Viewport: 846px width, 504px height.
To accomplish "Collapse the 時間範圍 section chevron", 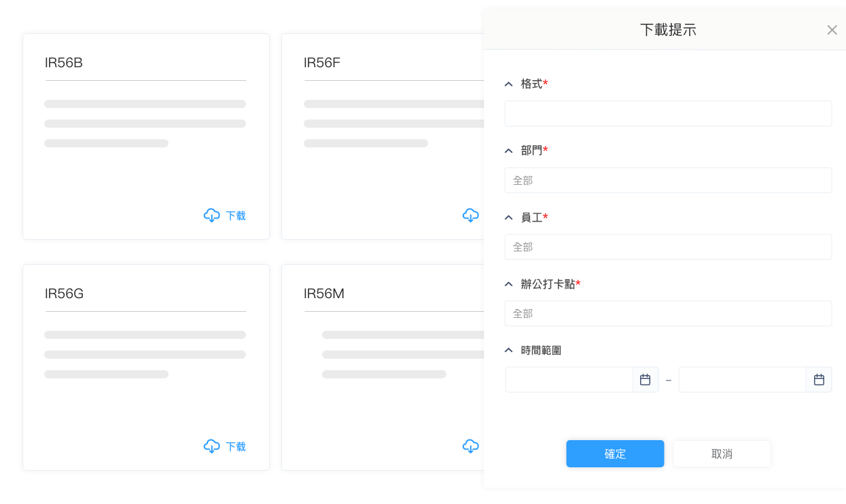I will point(508,350).
